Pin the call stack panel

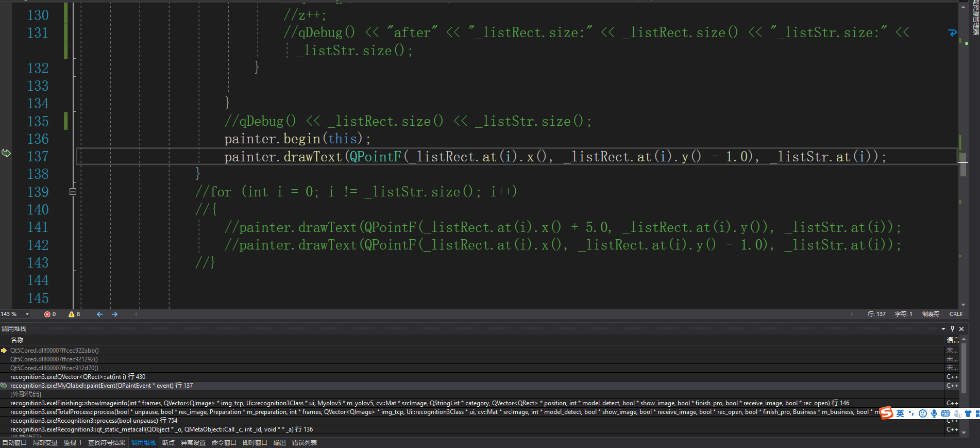click(x=952, y=328)
